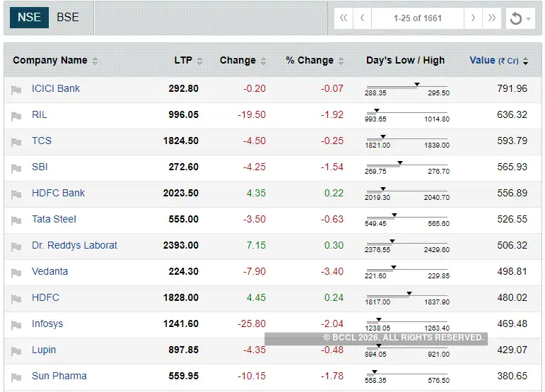Image resolution: width=545 pixels, height=392 pixels.
Task: Sort by Change column arrows
Action: coord(263,61)
